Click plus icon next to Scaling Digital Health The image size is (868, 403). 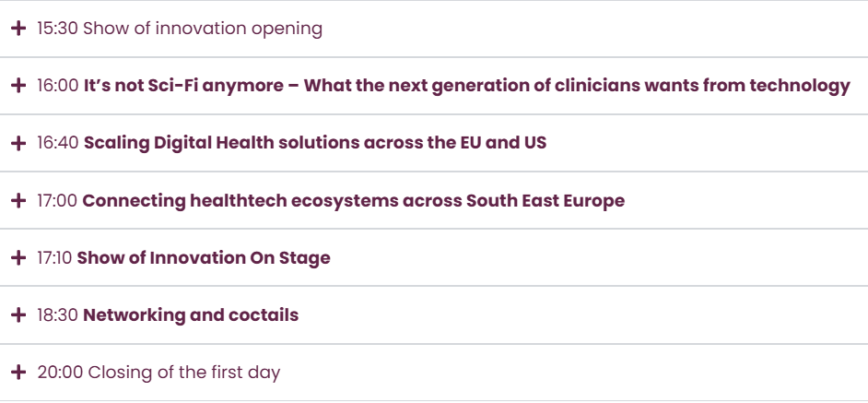coord(18,143)
